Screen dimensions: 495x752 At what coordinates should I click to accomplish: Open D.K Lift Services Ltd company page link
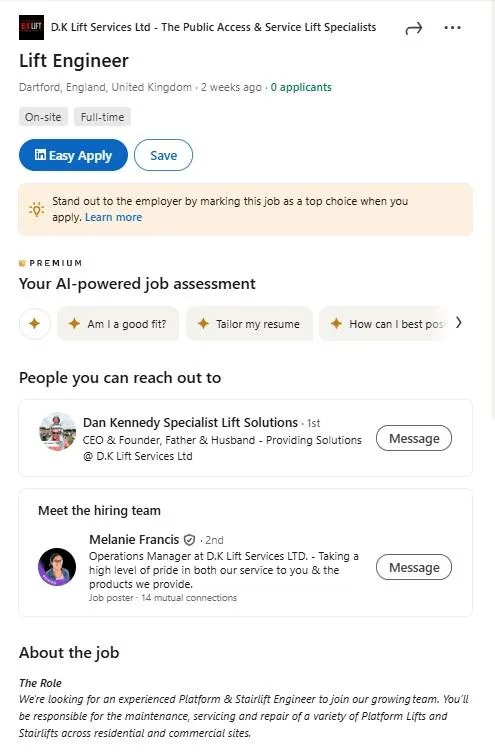(213, 27)
